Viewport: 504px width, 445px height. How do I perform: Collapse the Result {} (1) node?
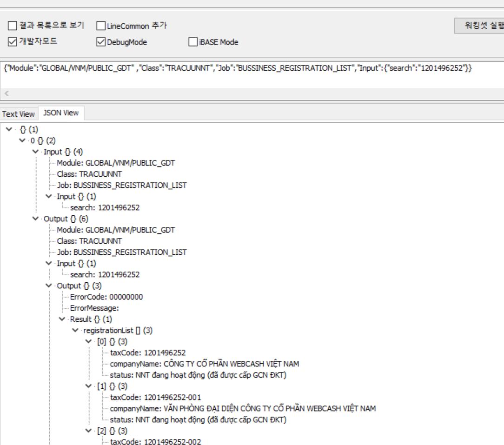tap(62, 319)
